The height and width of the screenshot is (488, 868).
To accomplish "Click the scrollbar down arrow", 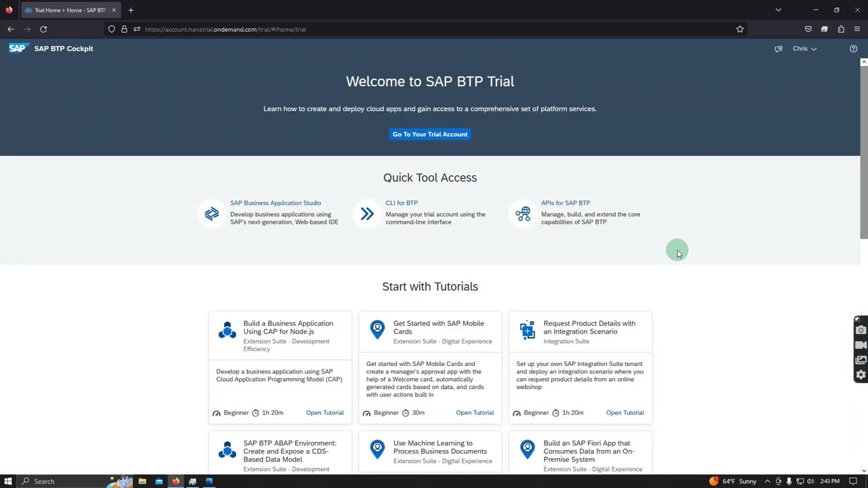I will 863,470.
